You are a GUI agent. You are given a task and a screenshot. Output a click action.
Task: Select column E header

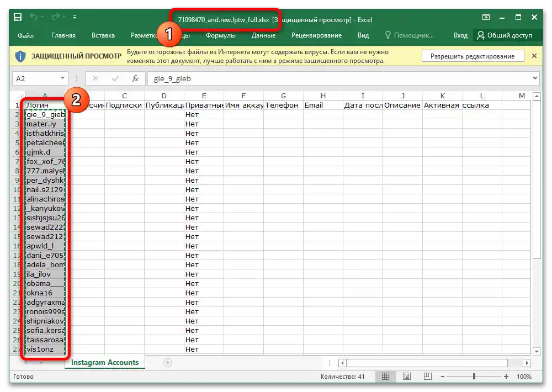point(204,96)
